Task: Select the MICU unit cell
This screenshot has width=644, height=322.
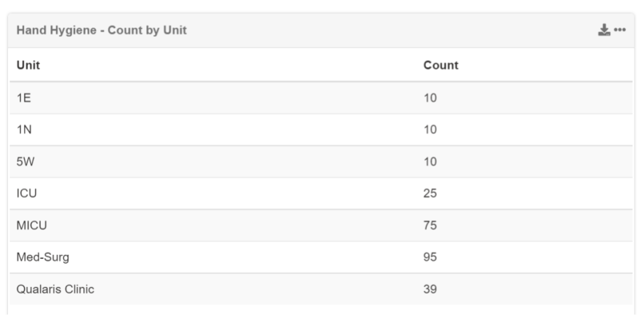Action: [x=32, y=225]
